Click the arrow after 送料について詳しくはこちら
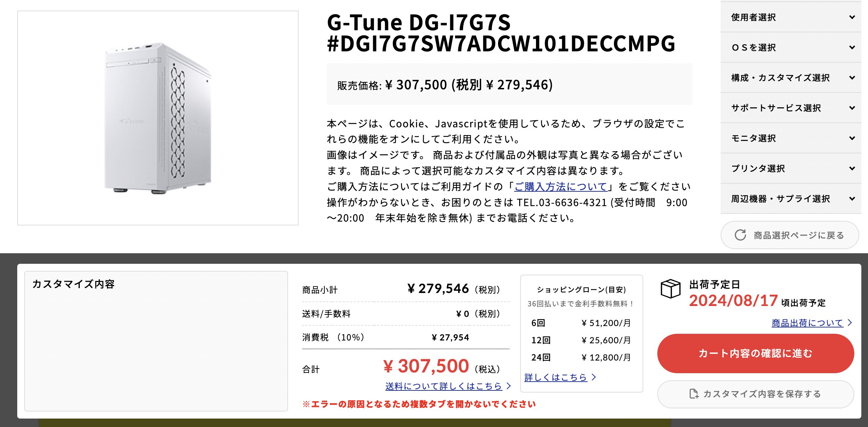Image resolution: width=868 pixels, height=427 pixels. [508, 386]
